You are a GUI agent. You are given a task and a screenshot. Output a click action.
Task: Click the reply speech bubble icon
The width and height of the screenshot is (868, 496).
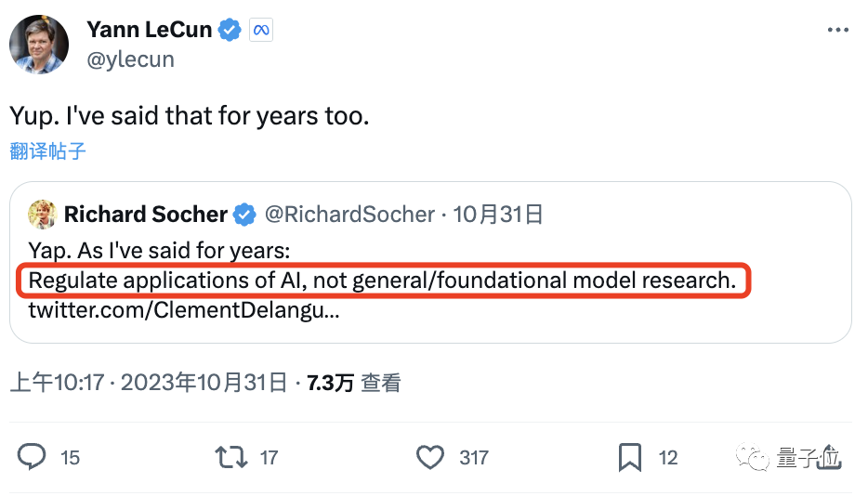(33, 456)
